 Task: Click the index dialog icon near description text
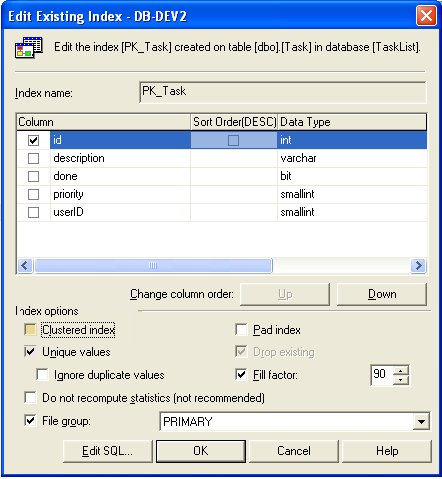tap(29, 48)
